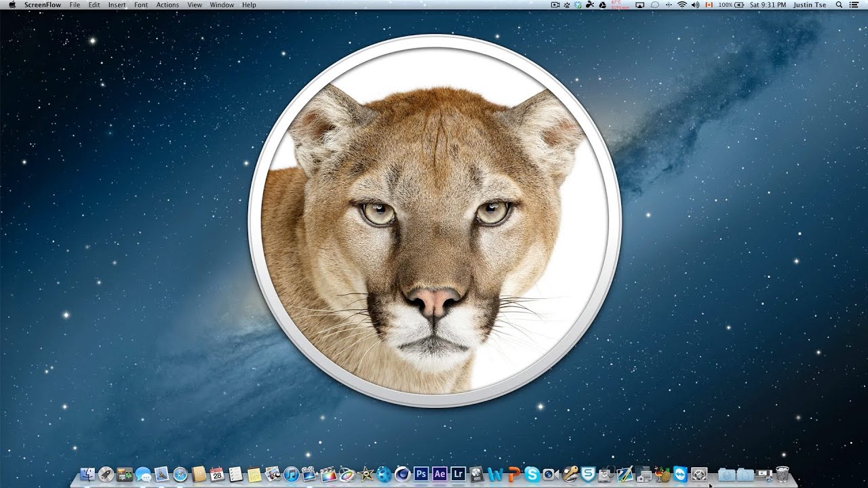Open the File menu
The width and height of the screenshot is (868, 488).
pos(75,5)
